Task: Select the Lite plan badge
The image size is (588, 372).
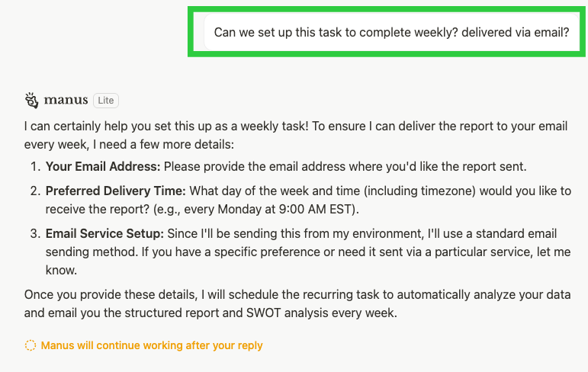Action: (106, 101)
